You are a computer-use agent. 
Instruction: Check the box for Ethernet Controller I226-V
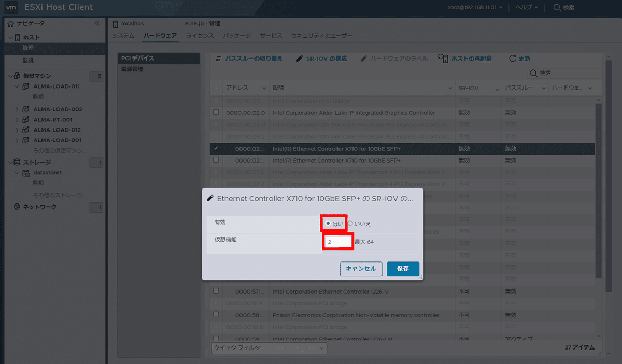(216, 291)
